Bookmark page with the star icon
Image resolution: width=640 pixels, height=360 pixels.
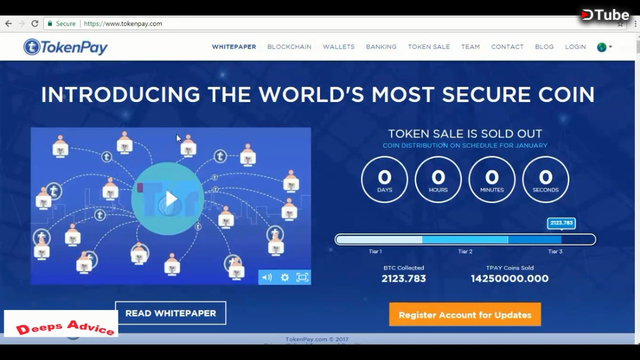[620, 24]
